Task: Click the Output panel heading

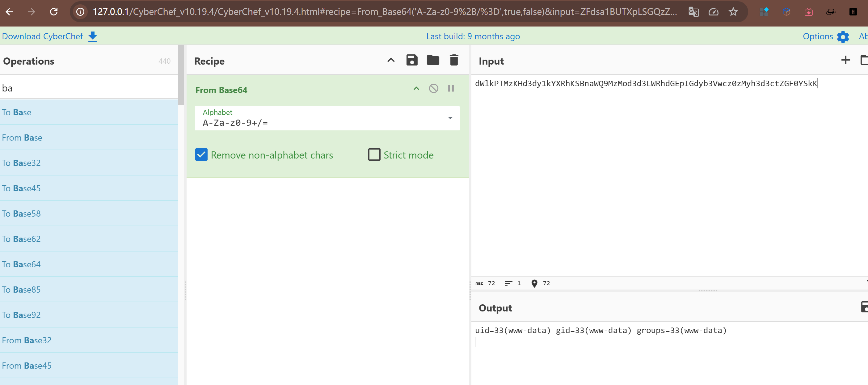Action: point(495,308)
